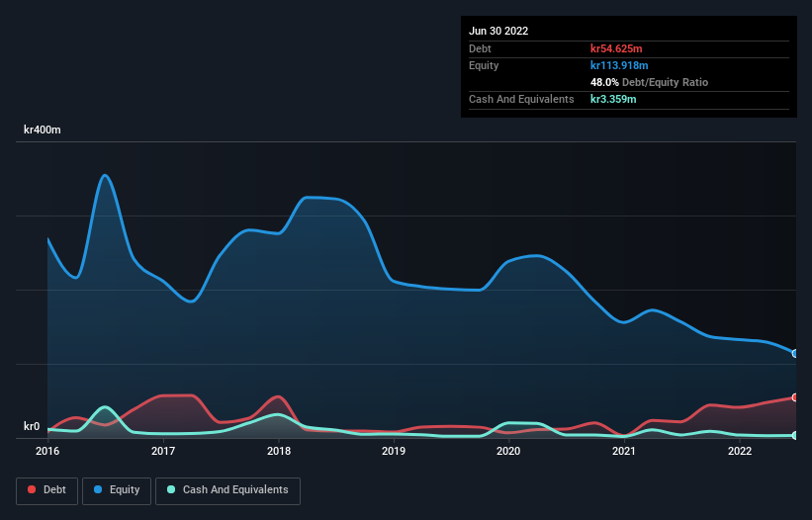The width and height of the screenshot is (812, 520).
Task: Click the 2020 x-axis label
Action: click(508, 451)
